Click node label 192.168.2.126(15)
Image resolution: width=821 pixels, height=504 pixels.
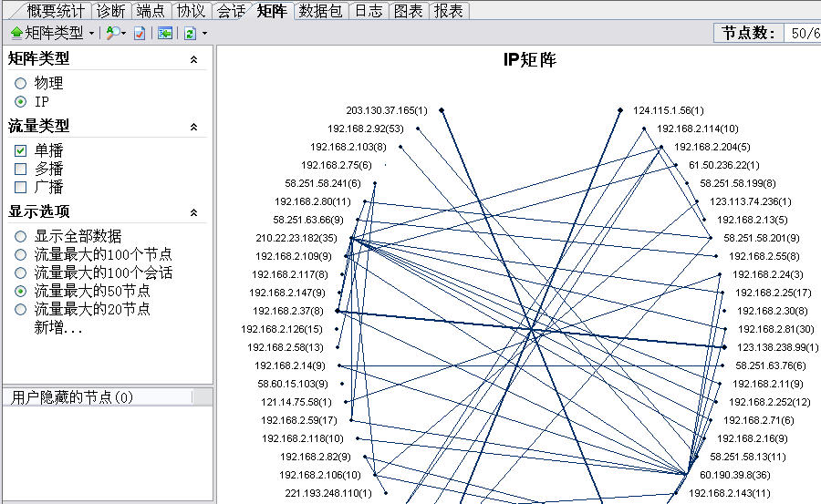click(x=282, y=329)
